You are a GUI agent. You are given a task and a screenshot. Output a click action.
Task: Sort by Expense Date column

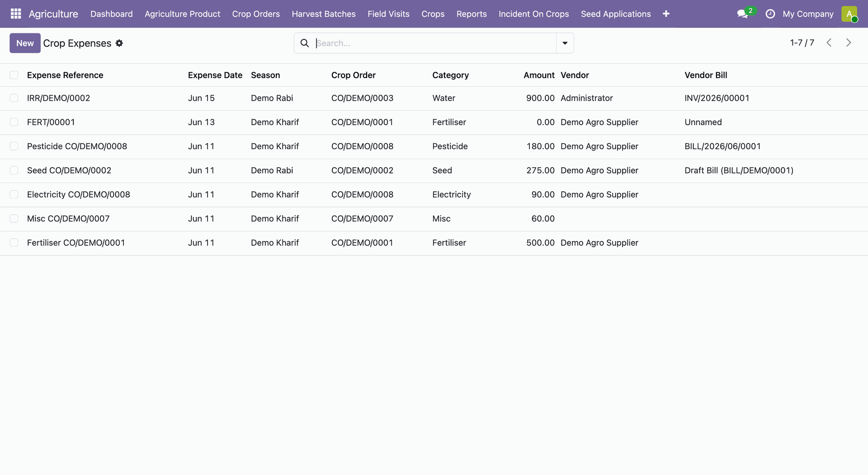[215, 75]
